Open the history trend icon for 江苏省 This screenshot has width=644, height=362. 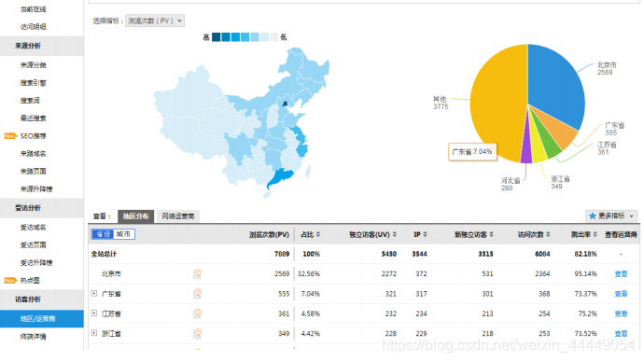[198, 313]
